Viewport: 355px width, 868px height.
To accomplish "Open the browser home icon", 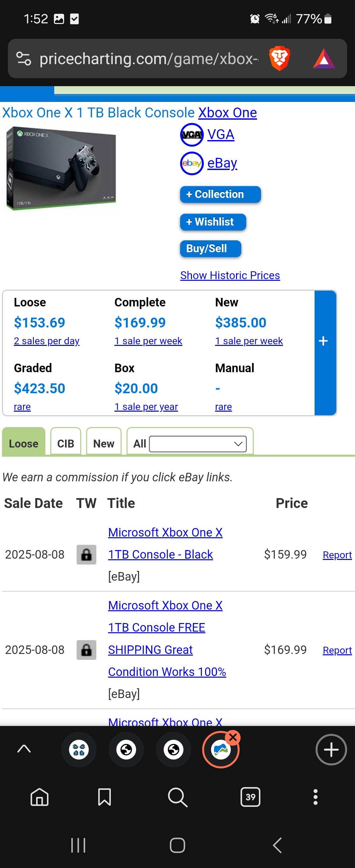I will click(39, 797).
